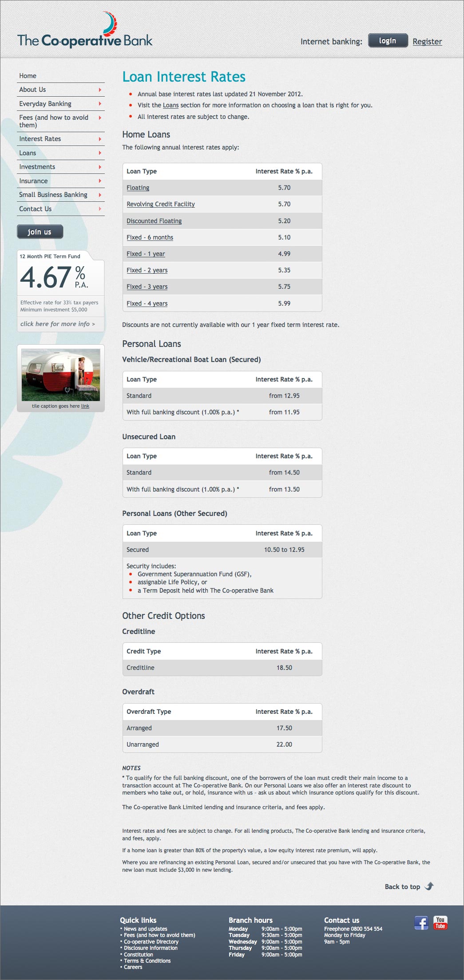This screenshot has height=980, width=464.
Task: Click the caravan tile image
Action: pos(61,375)
